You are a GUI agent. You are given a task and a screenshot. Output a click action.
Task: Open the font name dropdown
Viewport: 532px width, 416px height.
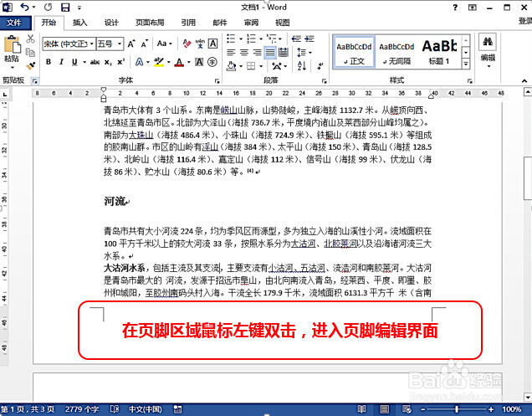click(x=92, y=44)
